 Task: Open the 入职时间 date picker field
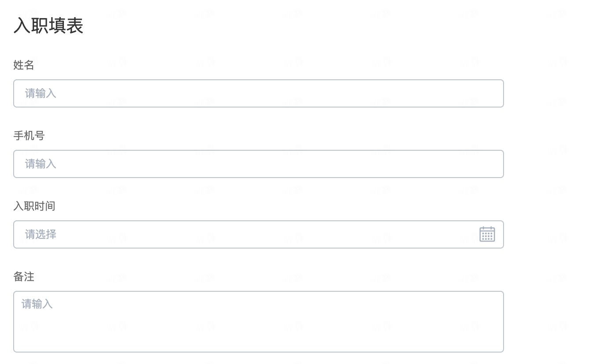(x=259, y=234)
